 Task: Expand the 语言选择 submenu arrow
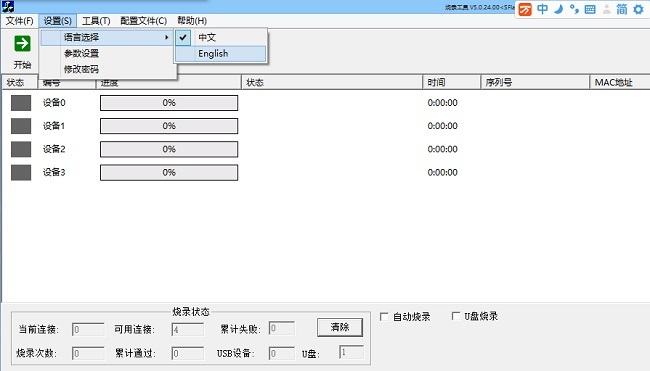(167, 37)
